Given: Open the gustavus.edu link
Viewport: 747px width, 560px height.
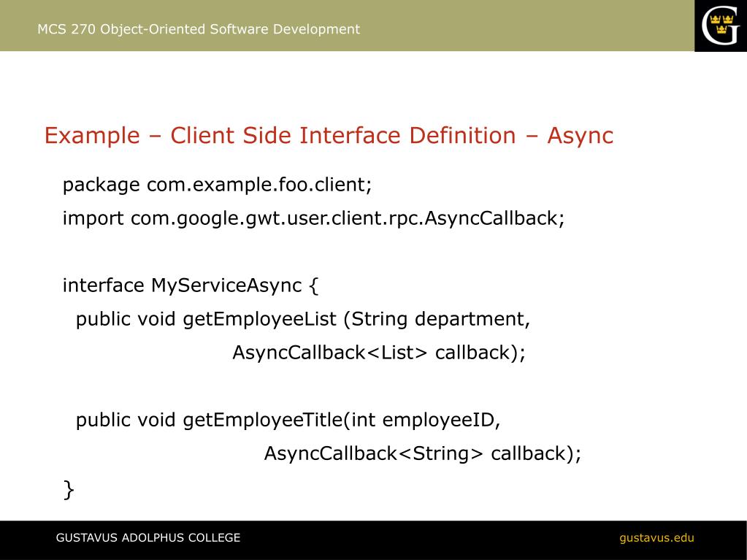Looking at the screenshot, I should pos(656,538).
